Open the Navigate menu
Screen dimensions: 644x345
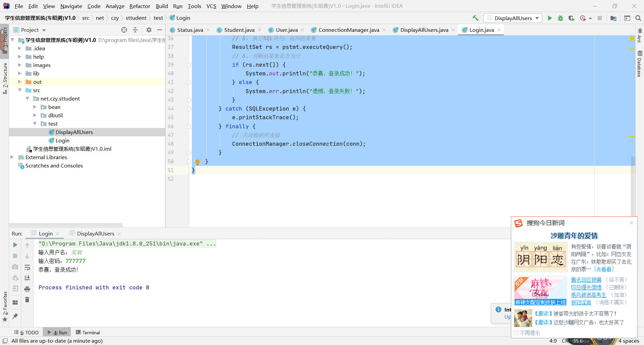tap(71, 6)
